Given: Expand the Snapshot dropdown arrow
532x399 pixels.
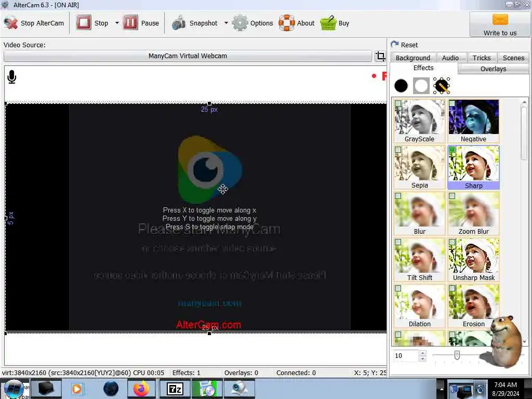Looking at the screenshot, I should (226, 23).
